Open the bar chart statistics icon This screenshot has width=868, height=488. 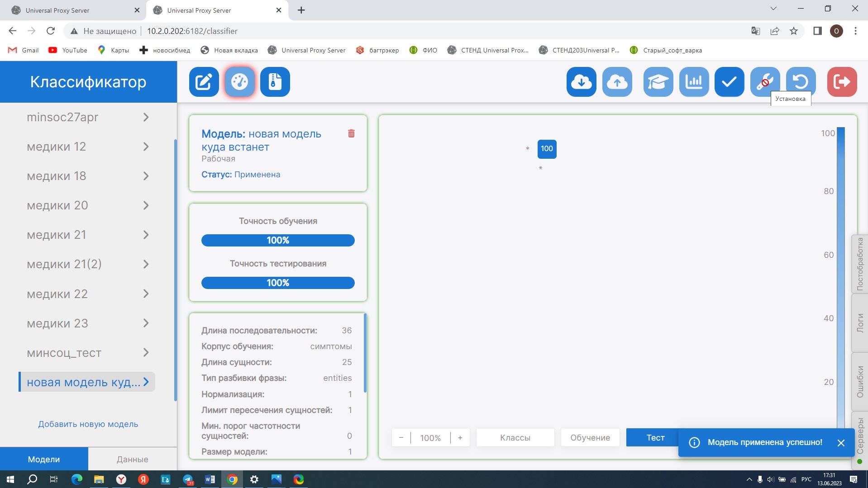pyautogui.click(x=693, y=82)
